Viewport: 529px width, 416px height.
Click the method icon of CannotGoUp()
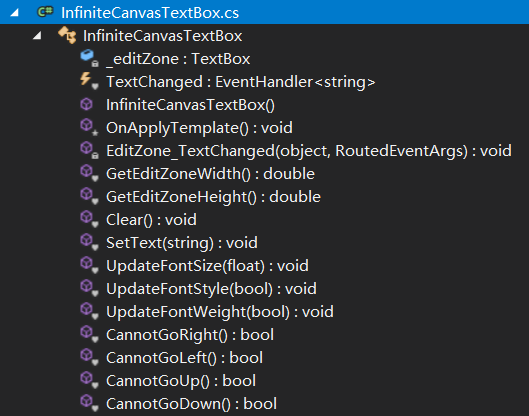pyautogui.click(x=89, y=380)
